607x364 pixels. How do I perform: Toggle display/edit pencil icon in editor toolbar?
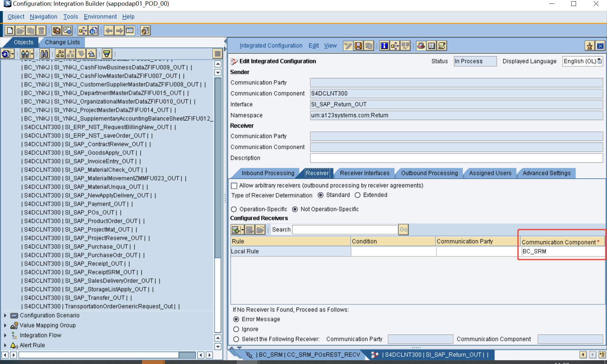click(x=348, y=46)
